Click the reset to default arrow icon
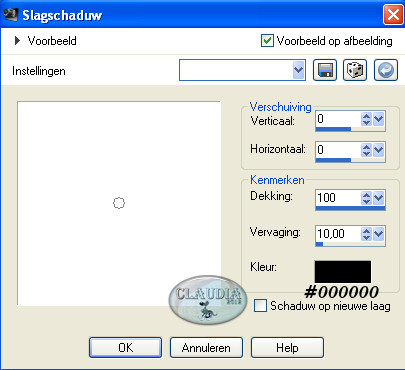The width and height of the screenshot is (405, 370). click(x=386, y=70)
